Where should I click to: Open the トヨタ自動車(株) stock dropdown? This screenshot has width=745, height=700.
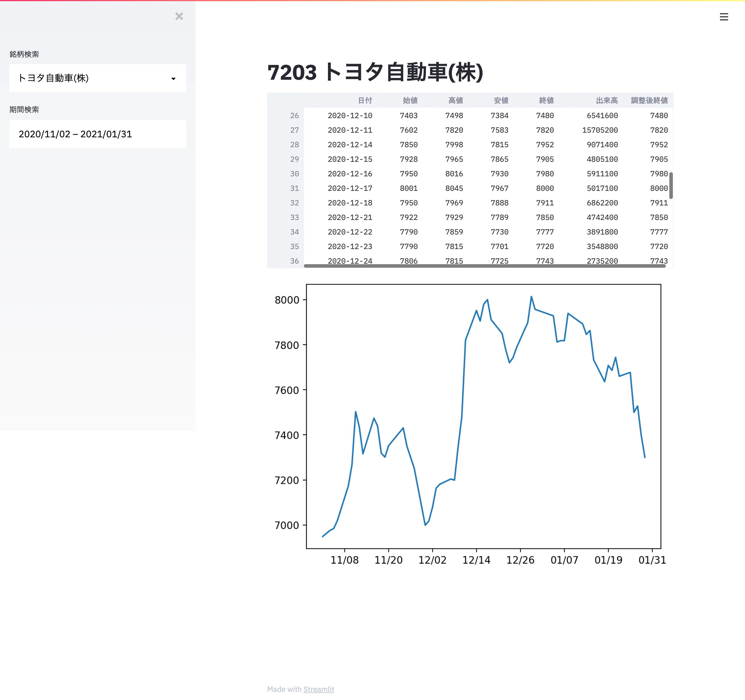tap(97, 78)
